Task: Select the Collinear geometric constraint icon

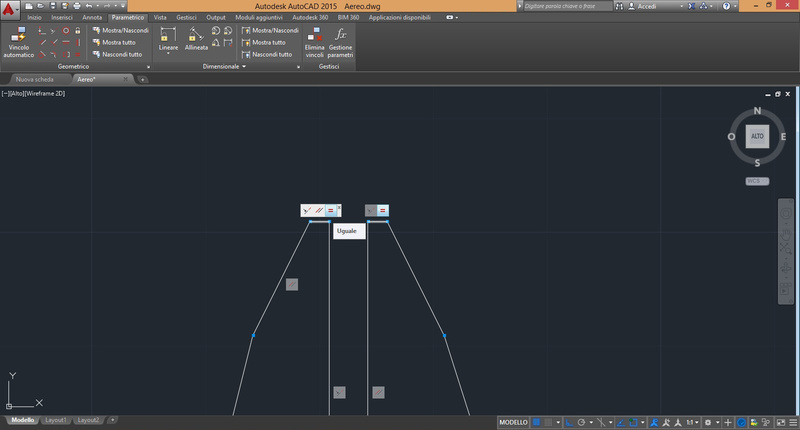Action: [x=53, y=31]
